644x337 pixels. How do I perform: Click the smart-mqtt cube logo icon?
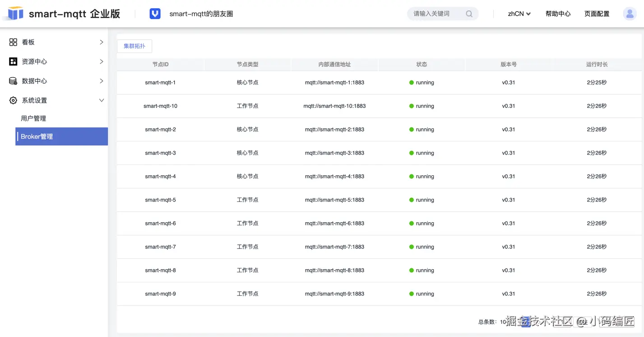15,14
